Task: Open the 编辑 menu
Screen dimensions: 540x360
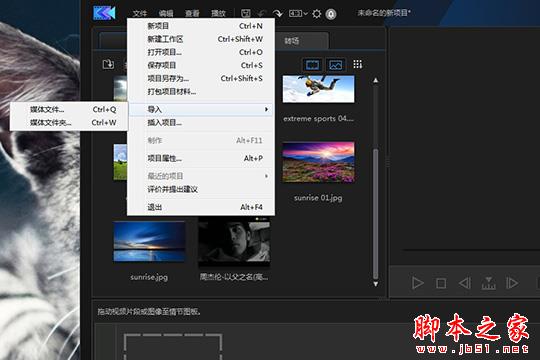Action: (x=166, y=13)
